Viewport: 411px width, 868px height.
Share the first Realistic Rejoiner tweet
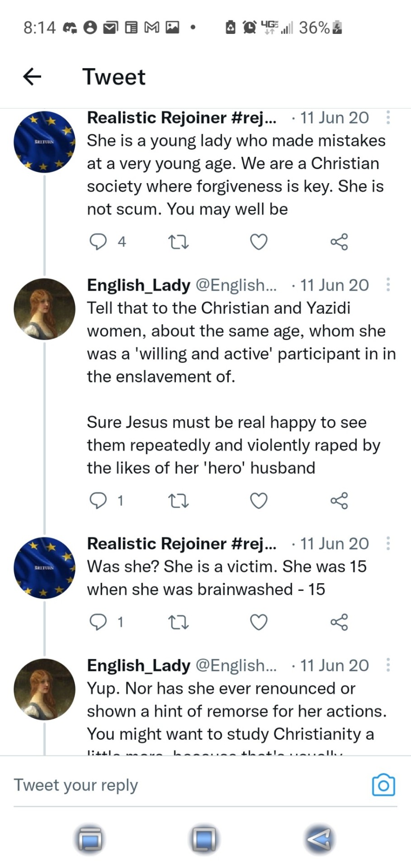click(339, 242)
